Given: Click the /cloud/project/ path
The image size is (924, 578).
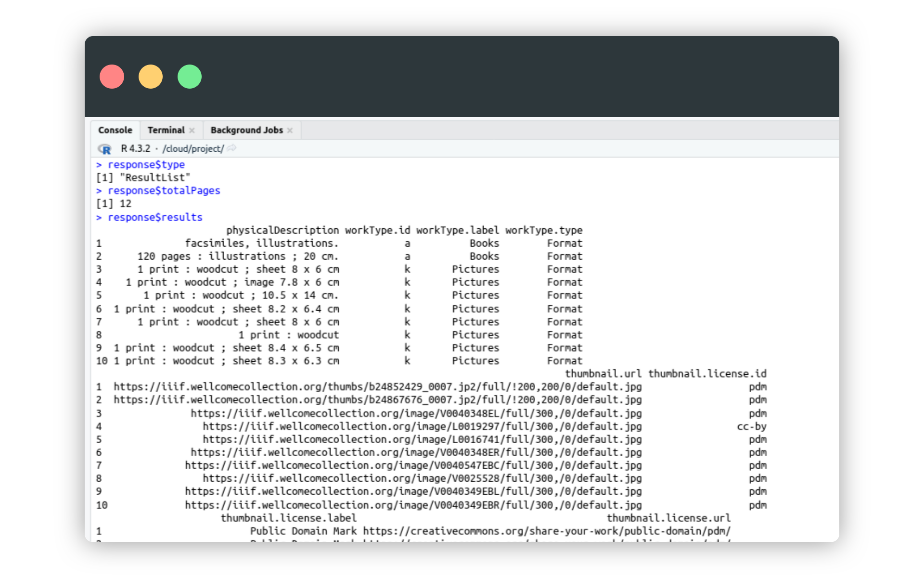Looking at the screenshot, I should tap(193, 149).
